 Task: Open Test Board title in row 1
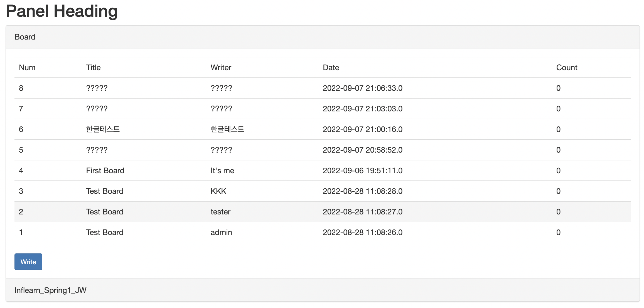click(x=105, y=232)
